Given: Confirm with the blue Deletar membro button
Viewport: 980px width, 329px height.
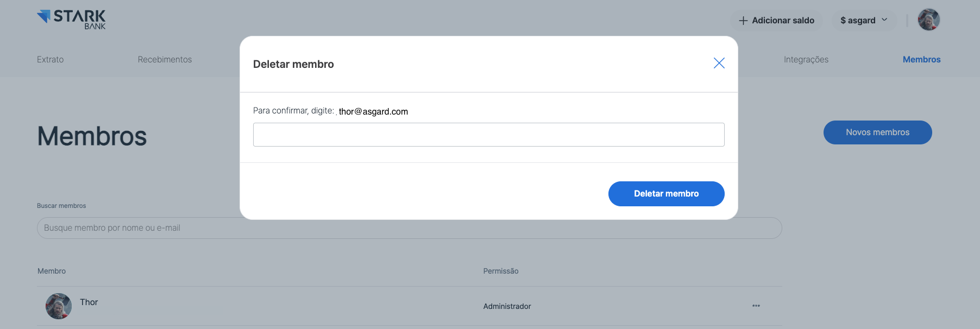Looking at the screenshot, I should click(666, 194).
